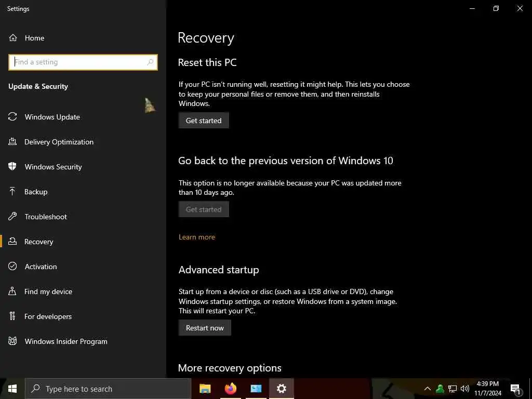Minimize the Settings window
Viewport: 532px width, 399px height.
(472, 8)
